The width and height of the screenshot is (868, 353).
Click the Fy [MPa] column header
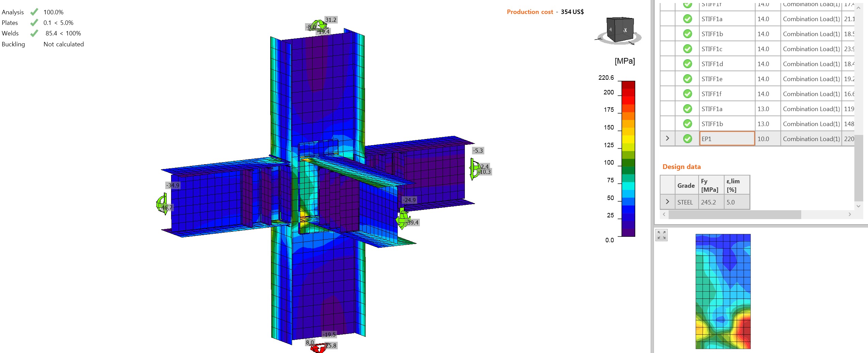tap(711, 185)
